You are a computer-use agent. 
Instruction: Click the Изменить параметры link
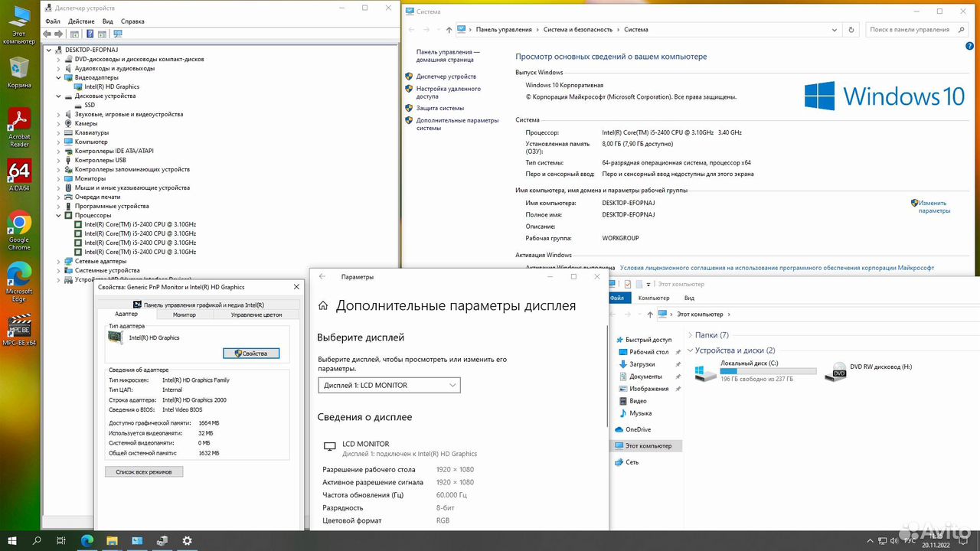coord(934,207)
